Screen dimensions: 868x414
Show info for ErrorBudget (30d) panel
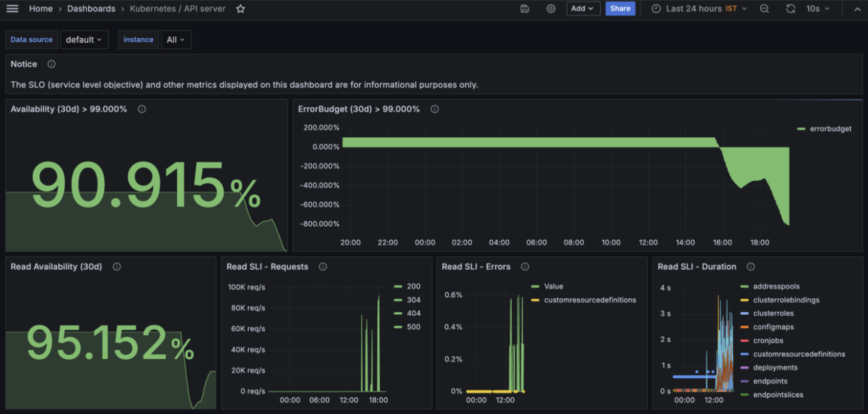[434, 109]
